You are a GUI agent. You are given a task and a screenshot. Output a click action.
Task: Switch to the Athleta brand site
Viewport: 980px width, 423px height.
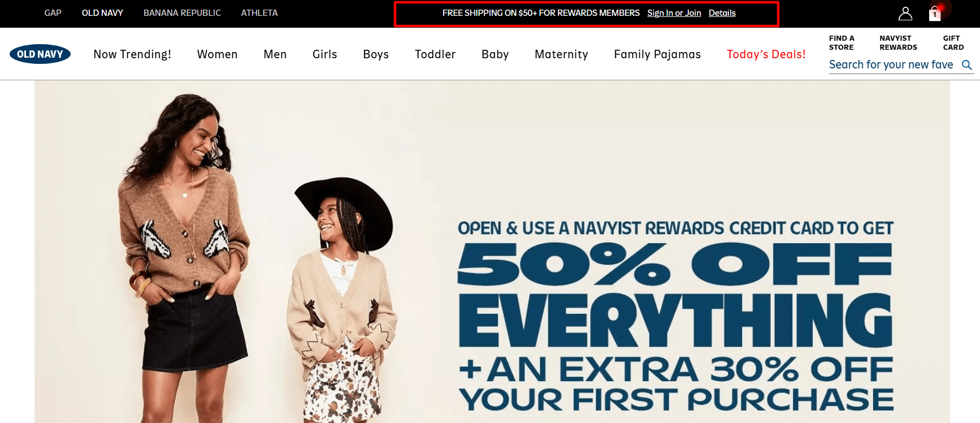(259, 13)
